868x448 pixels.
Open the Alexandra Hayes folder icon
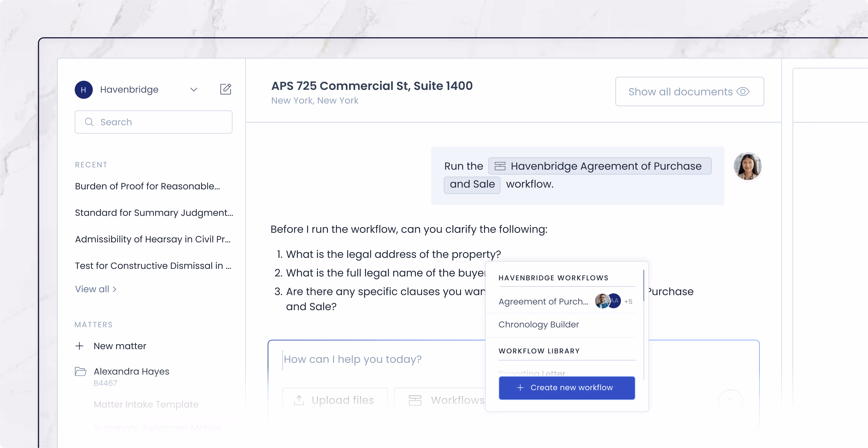click(x=80, y=372)
